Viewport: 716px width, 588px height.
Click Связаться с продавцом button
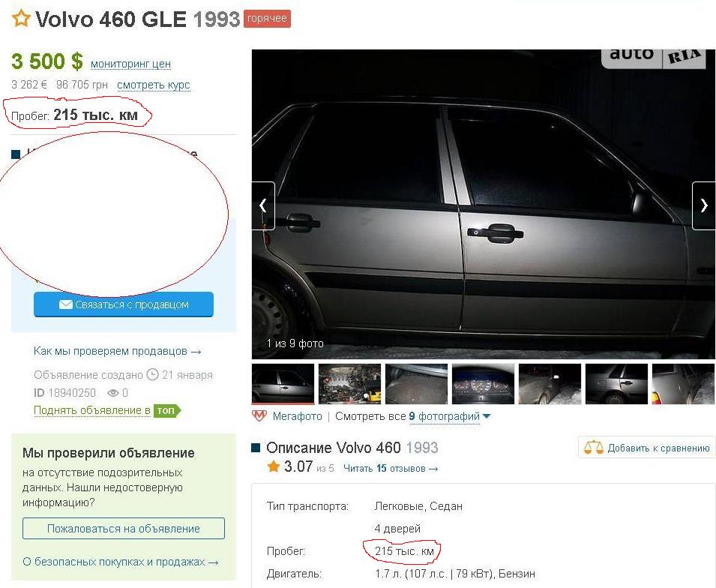pos(123,304)
